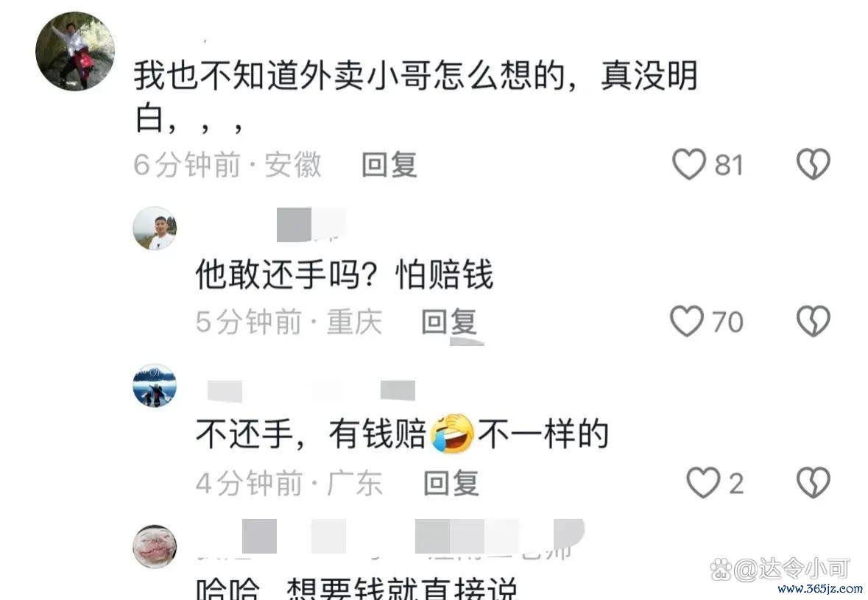Viewport: 868px width, 600px height.
Task: Open the blurred username above Chongqing reply
Action: tap(311, 225)
